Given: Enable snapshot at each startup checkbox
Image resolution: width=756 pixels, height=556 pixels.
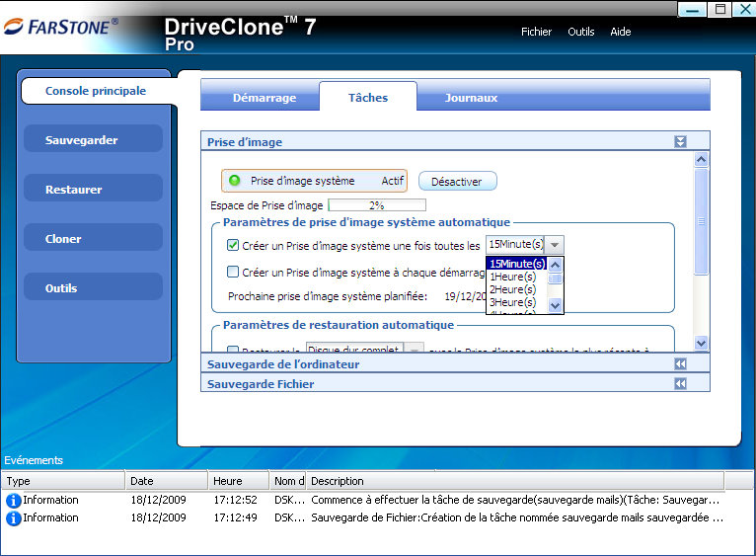Looking at the screenshot, I should [x=232, y=272].
